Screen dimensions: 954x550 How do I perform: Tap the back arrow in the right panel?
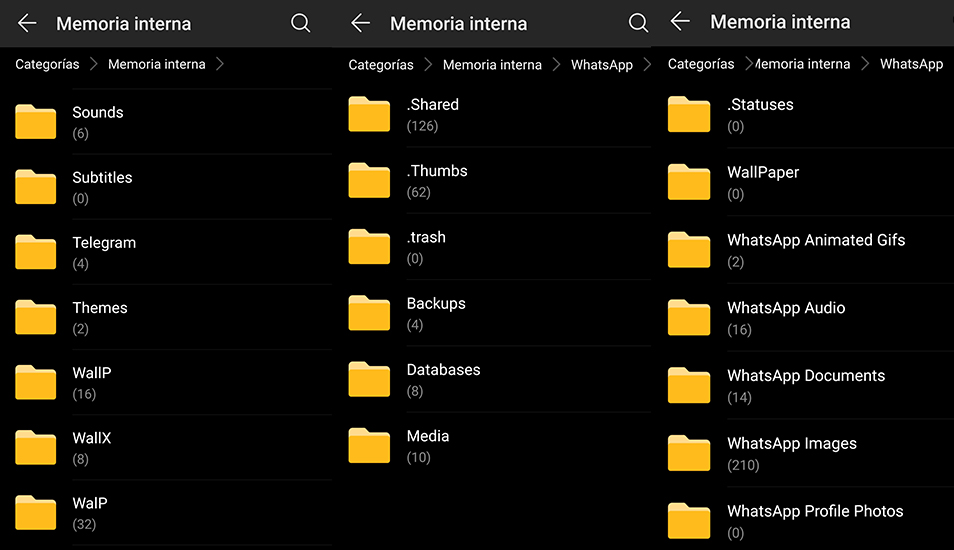coord(680,21)
